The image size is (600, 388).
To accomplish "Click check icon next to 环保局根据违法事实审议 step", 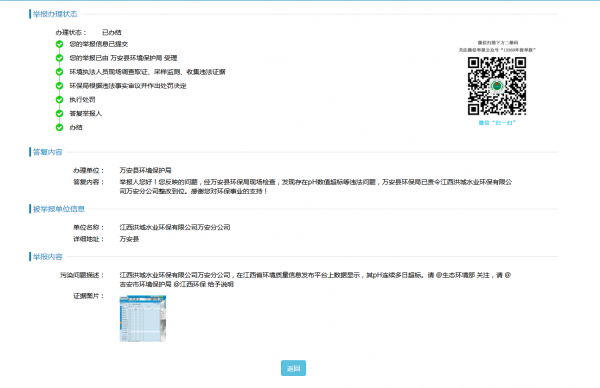I will (59, 85).
